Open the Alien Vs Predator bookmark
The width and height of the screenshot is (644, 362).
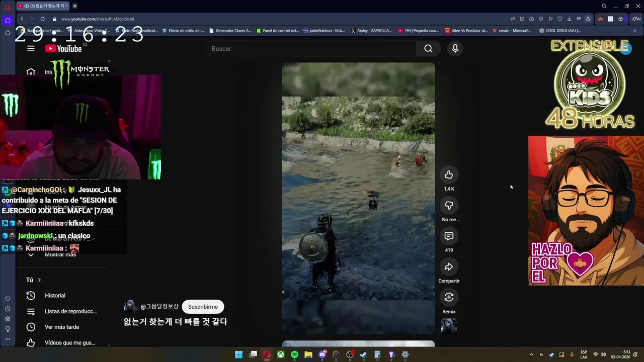pyautogui.click(x=466, y=31)
